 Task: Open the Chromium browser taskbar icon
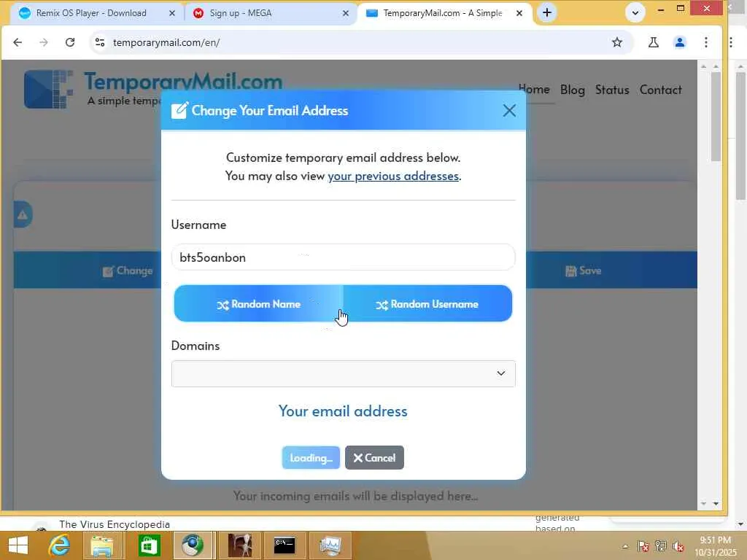pyautogui.click(x=193, y=545)
